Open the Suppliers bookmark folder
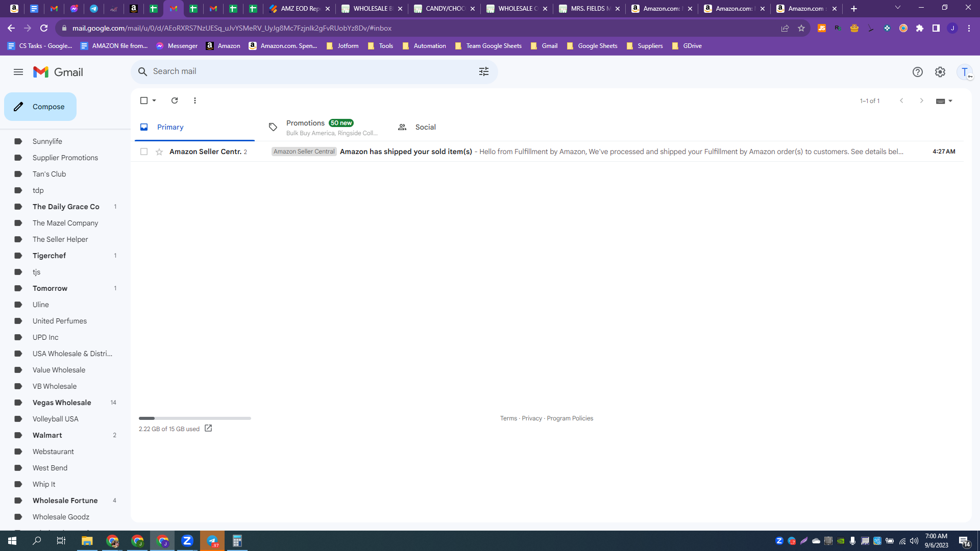Image resolution: width=980 pixels, height=551 pixels. [x=645, y=46]
